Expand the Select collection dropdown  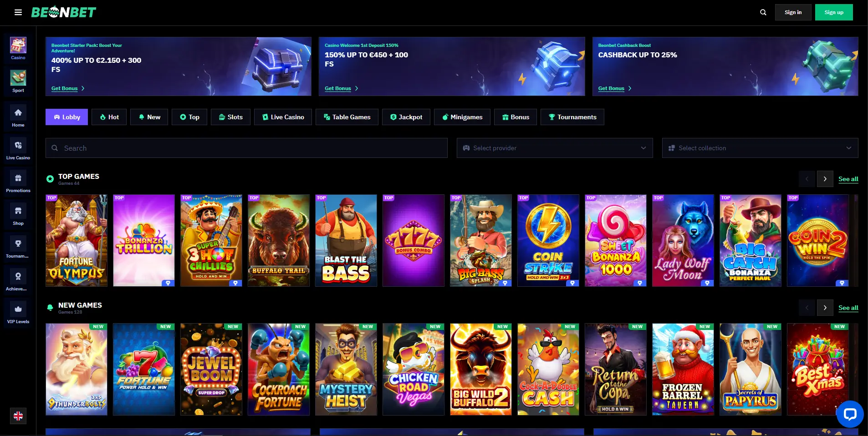(x=760, y=148)
